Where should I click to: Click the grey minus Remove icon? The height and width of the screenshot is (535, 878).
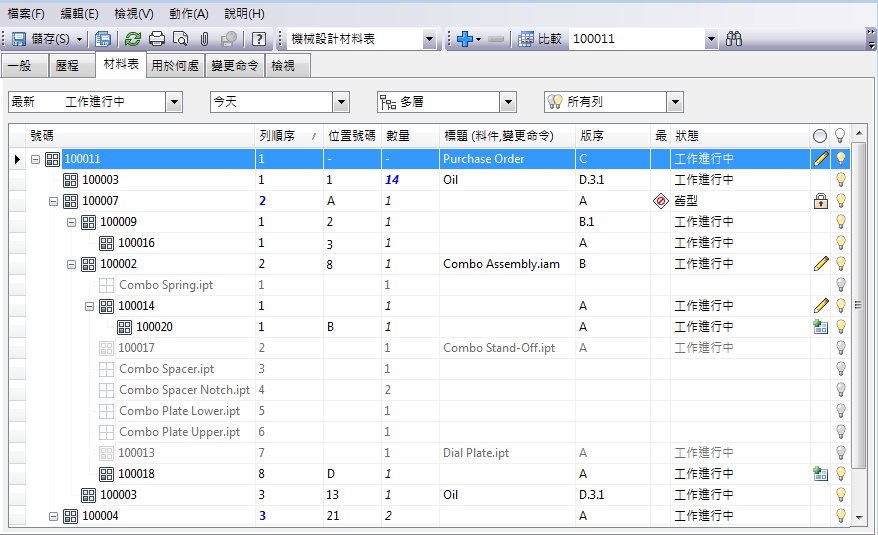(496, 39)
